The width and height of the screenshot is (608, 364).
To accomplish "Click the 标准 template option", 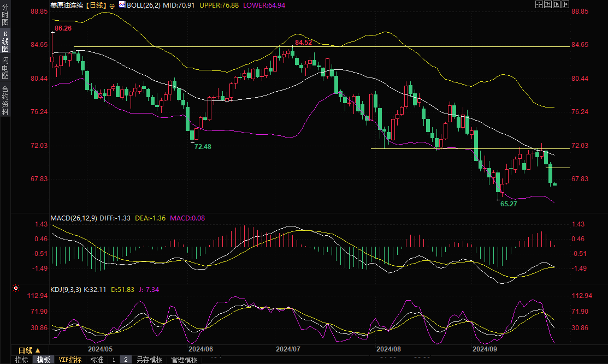I will pyautogui.click(x=97, y=360).
